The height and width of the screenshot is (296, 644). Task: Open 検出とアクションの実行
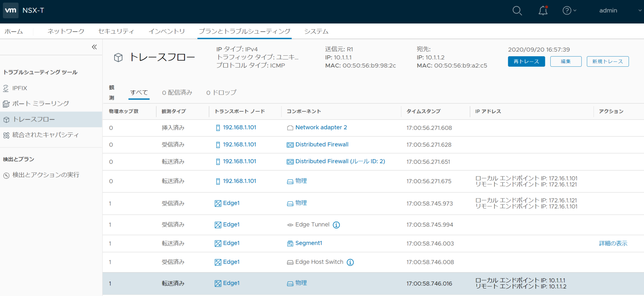pyautogui.click(x=46, y=175)
